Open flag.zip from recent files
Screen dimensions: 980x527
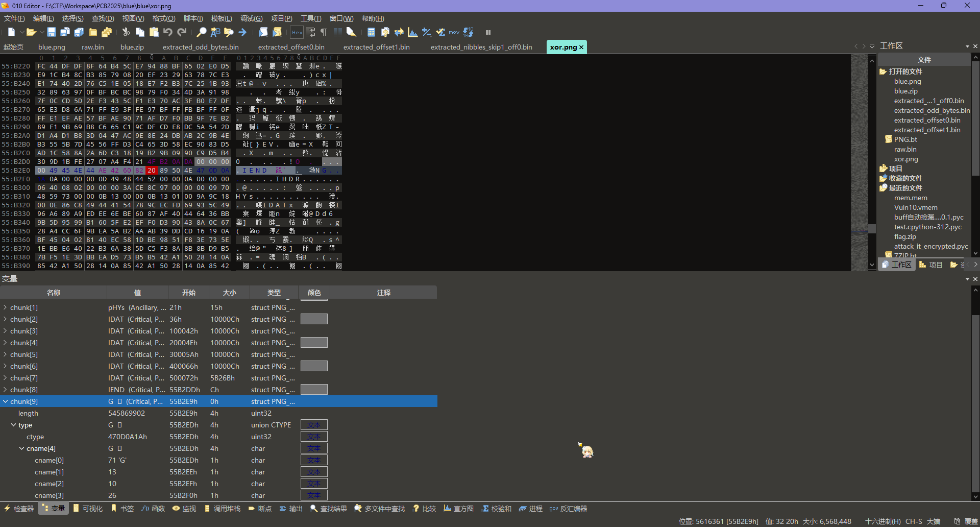905,236
